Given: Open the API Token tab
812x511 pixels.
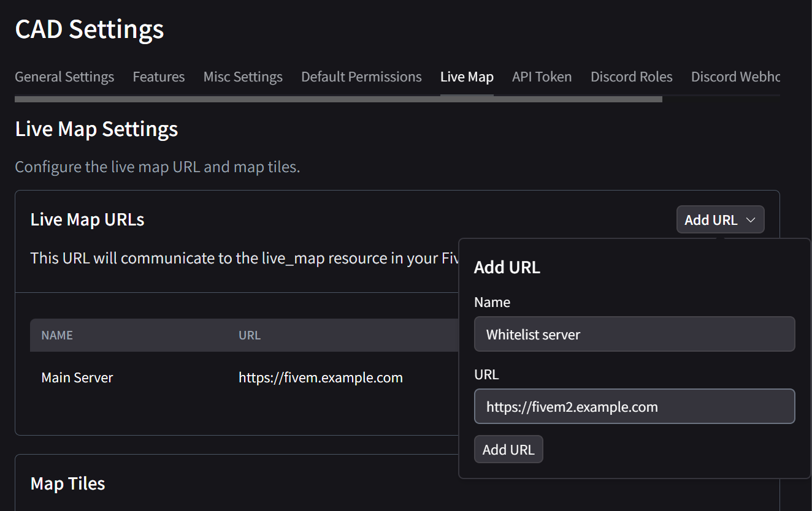Looking at the screenshot, I should coord(542,77).
